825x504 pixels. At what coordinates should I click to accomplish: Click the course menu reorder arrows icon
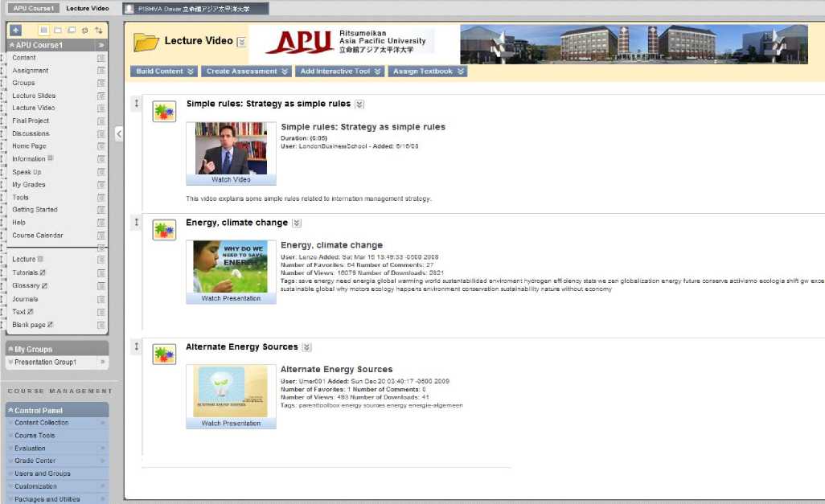click(98, 31)
